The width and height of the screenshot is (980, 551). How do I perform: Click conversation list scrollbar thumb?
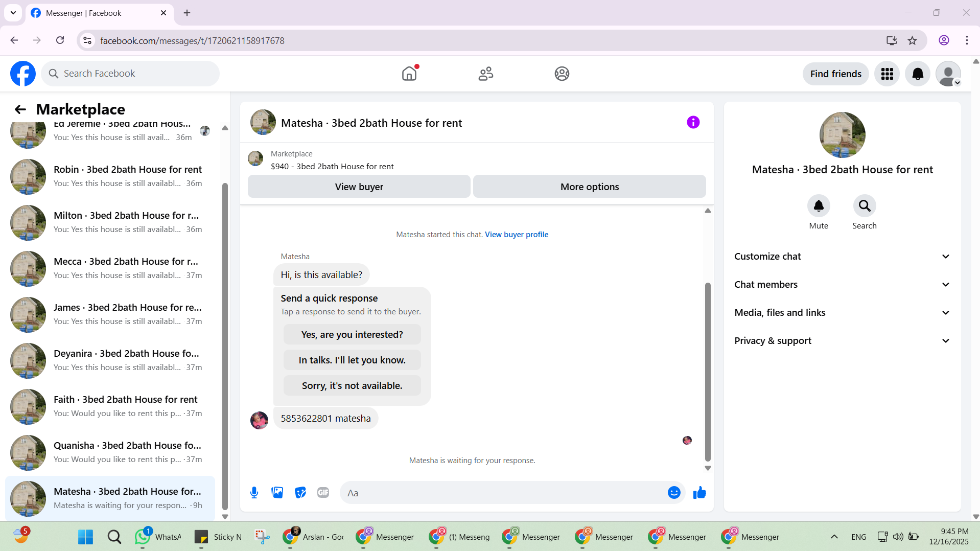tap(225, 347)
